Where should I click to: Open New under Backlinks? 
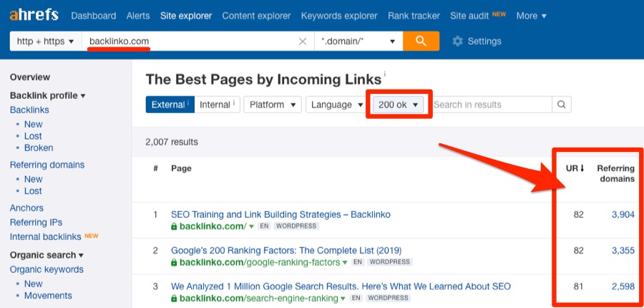[x=33, y=124]
